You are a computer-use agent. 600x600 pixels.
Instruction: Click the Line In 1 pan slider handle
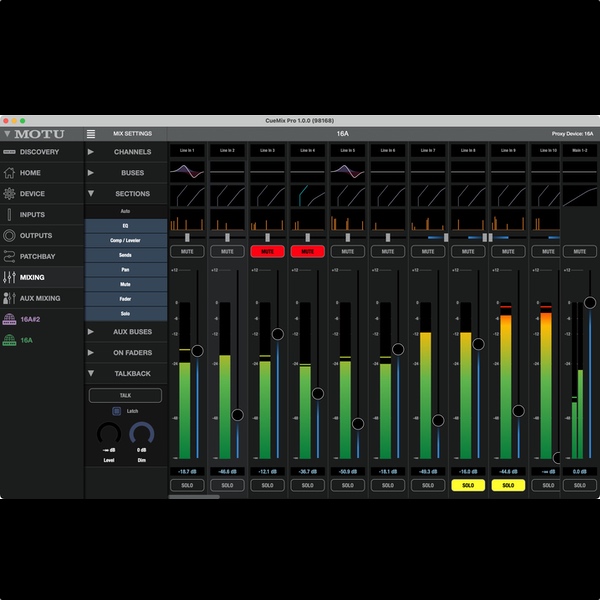coord(187,238)
